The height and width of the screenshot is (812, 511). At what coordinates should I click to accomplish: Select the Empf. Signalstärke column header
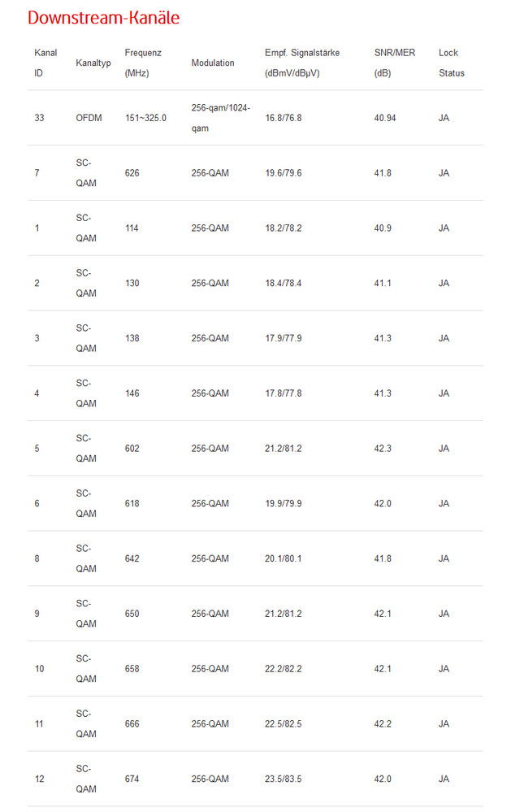(302, 63)
